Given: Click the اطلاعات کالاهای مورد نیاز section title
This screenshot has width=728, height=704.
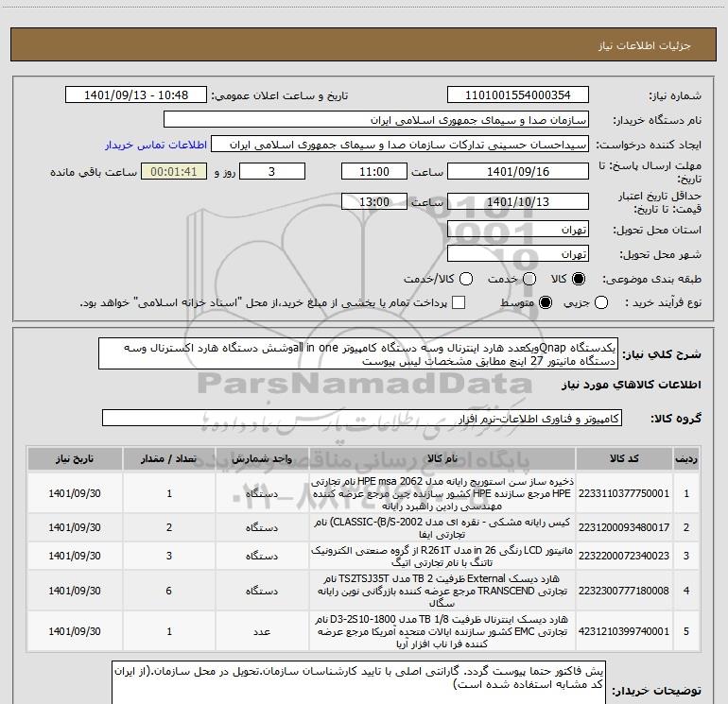Looking at the screenshot, I should (x=631, y=386).
